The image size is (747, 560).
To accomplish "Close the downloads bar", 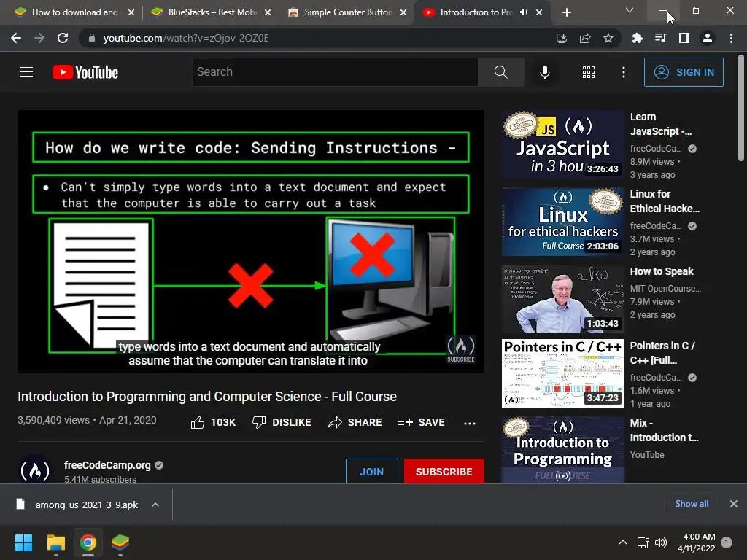I will click(x=734, y=504).
